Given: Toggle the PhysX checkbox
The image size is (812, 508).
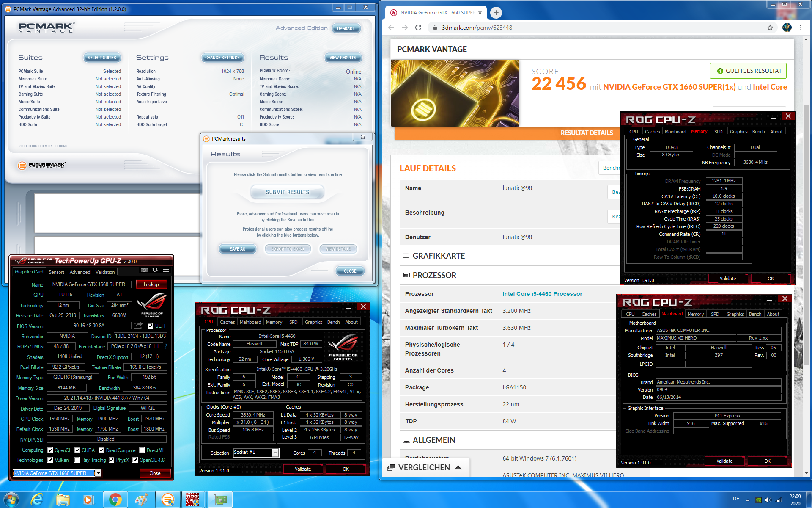Looking at the screenshot, I should point(112,460).
